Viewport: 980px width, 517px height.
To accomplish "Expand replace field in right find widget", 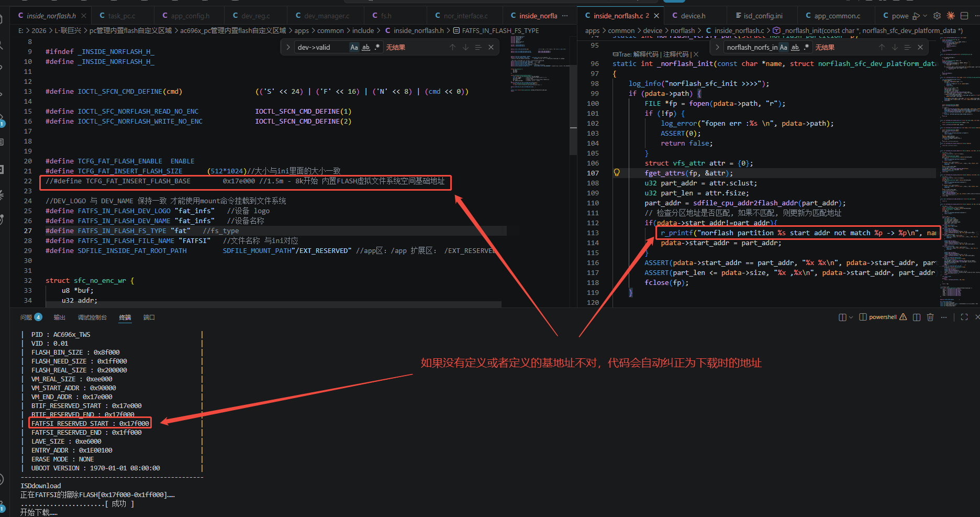I will 717,47.
